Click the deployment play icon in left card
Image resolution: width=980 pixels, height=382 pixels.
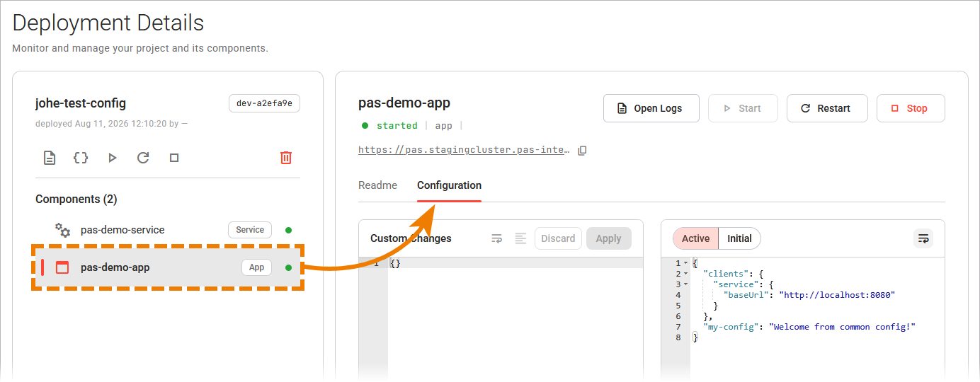(112, 158)
